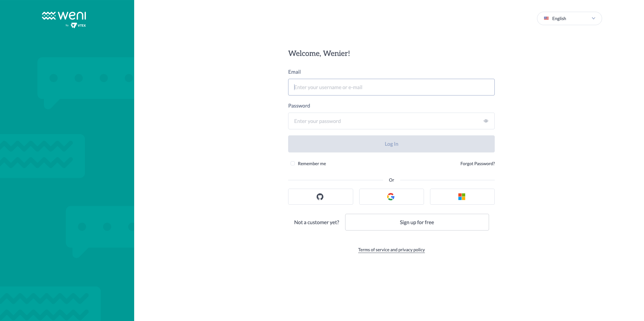Viewport: 644px width, 321px height.
Task: Open the English language dropdown
Action: 569,18
